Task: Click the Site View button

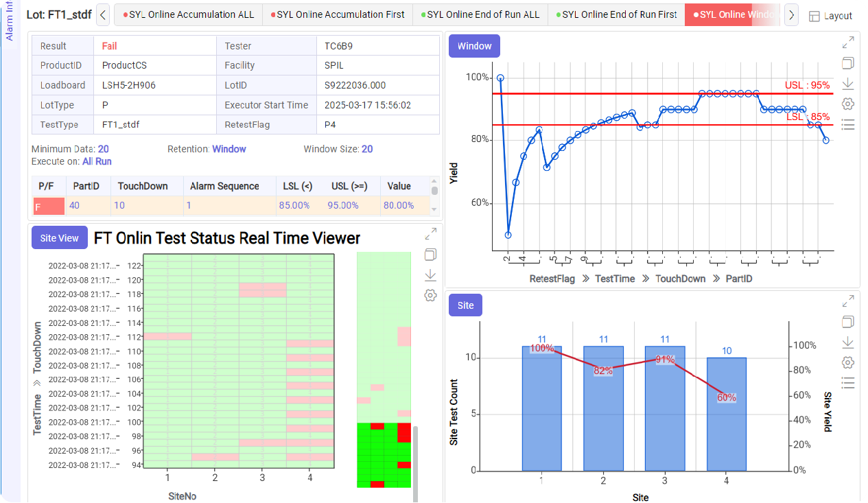Action: coord(60,238)
